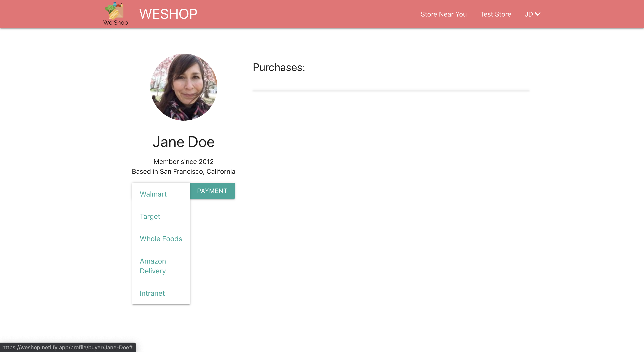644x352 pixels.
Task: Click Jane Doe's circular profile photo
Action: (x=184, y=87)
